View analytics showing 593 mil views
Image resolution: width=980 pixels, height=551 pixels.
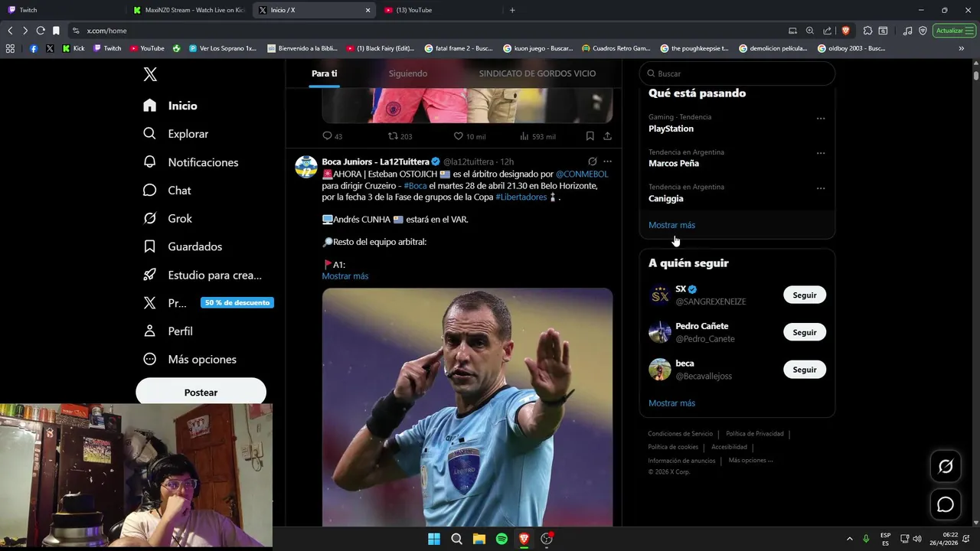click(537, 136)
